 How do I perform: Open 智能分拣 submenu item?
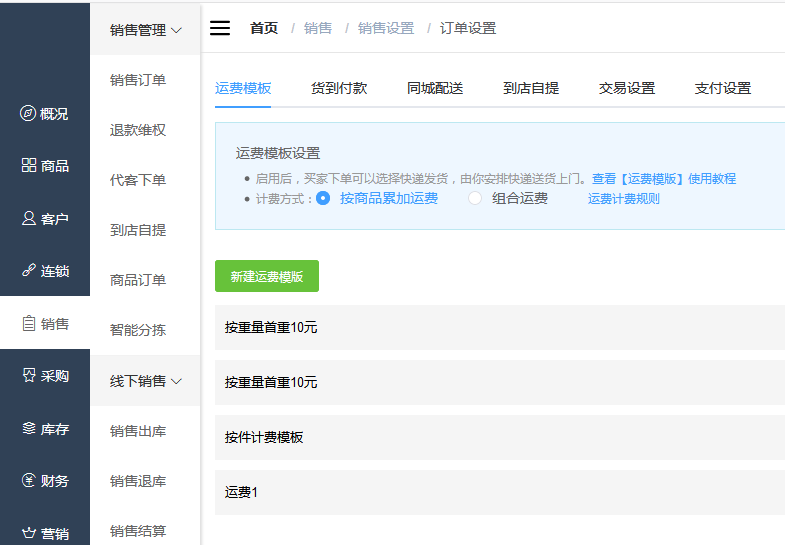[x=138, y=330]
